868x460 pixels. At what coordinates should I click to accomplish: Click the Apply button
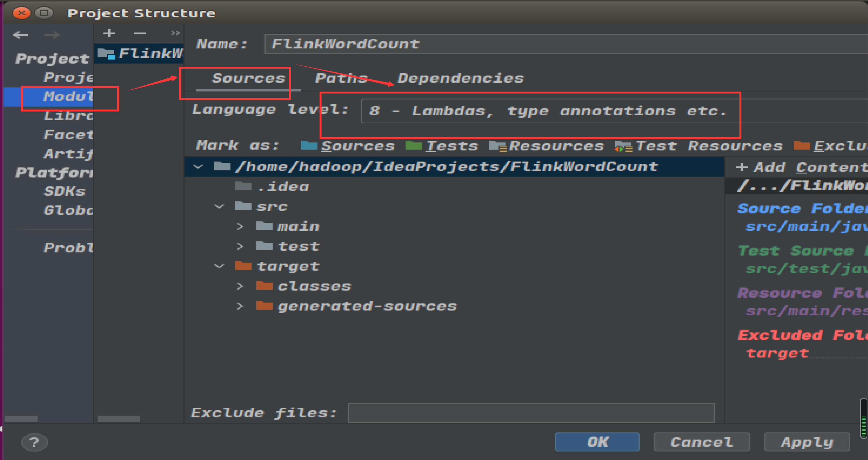coord(807,442)
